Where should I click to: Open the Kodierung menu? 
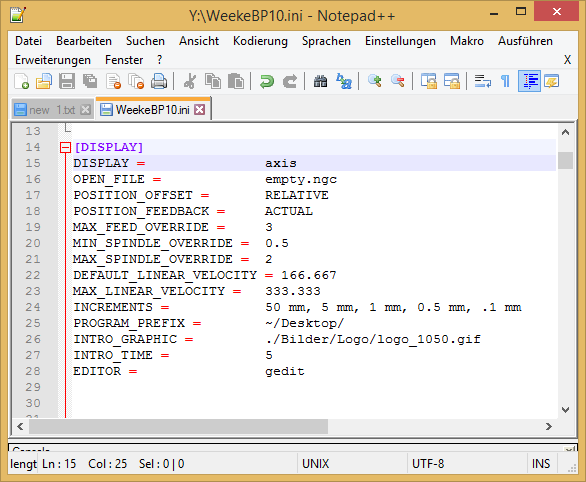click(x=260, y=41)
